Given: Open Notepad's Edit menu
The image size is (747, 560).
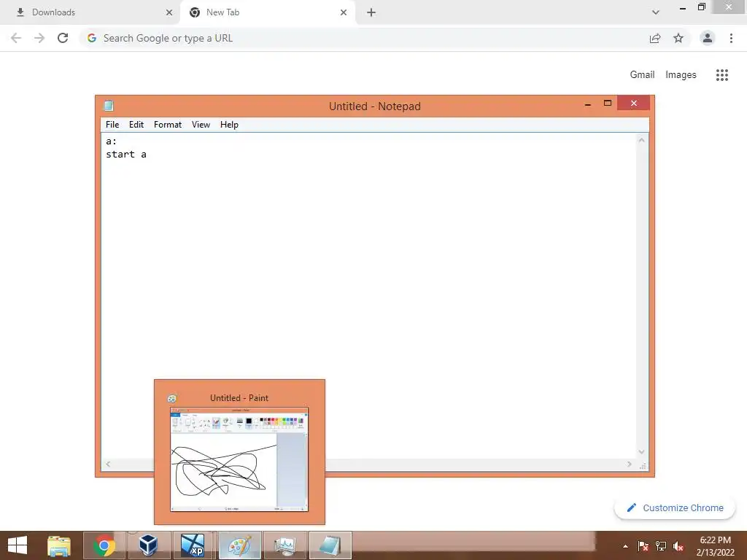Looking at the screenshot, I should [x=136, y=125].
